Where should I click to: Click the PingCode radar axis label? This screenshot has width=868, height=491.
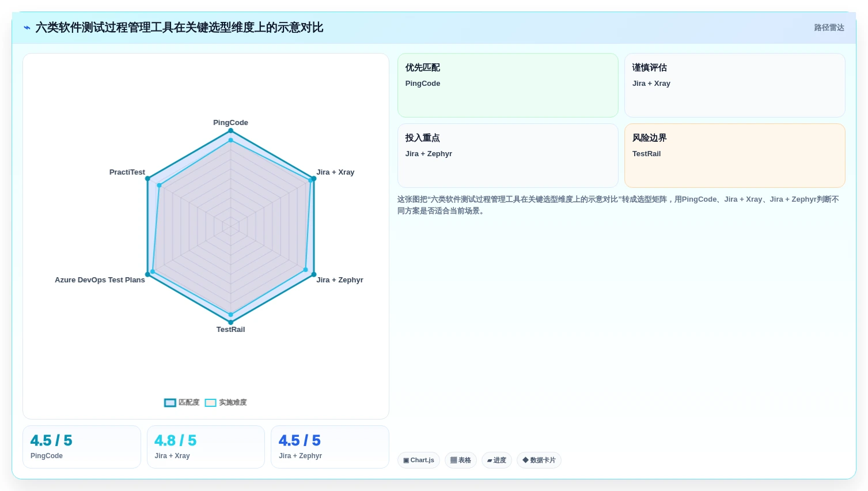point(230,123)
